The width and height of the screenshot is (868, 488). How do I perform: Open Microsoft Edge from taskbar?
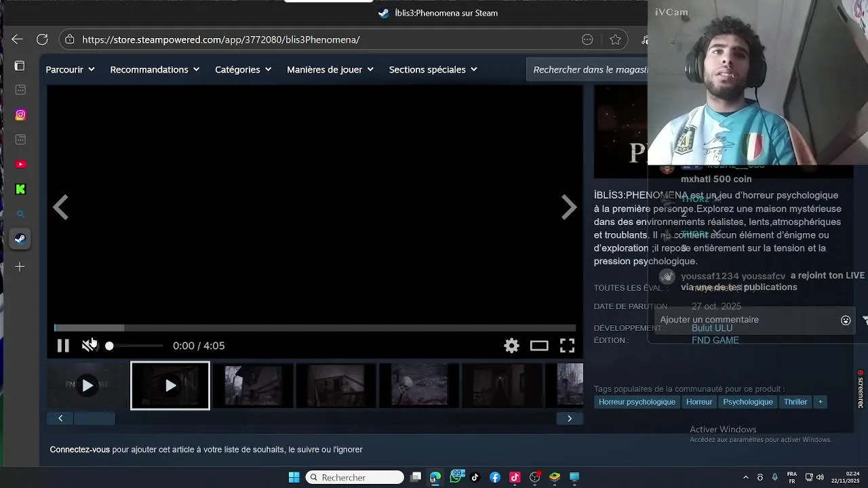tap(435, 477)
